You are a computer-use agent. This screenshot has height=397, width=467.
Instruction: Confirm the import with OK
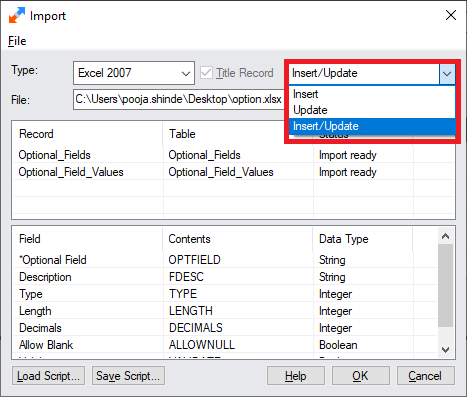361,376
